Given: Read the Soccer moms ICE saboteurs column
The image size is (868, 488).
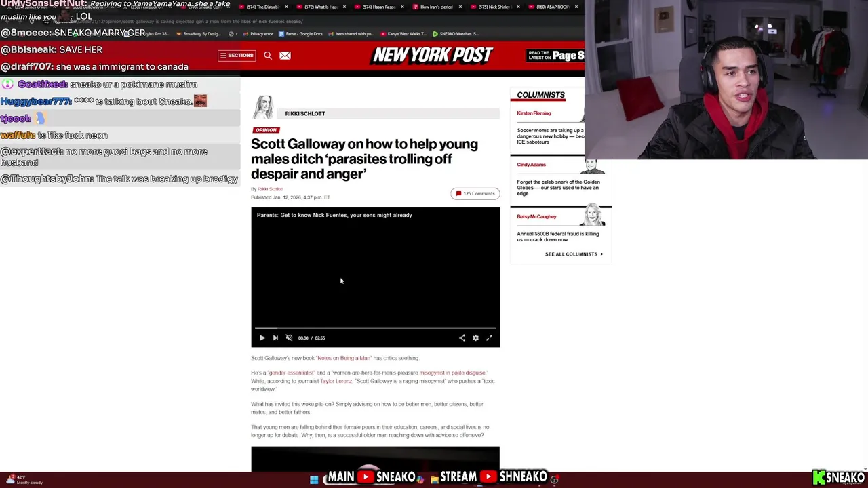Looking at the screenshot, I should click(x=550, y=136).
